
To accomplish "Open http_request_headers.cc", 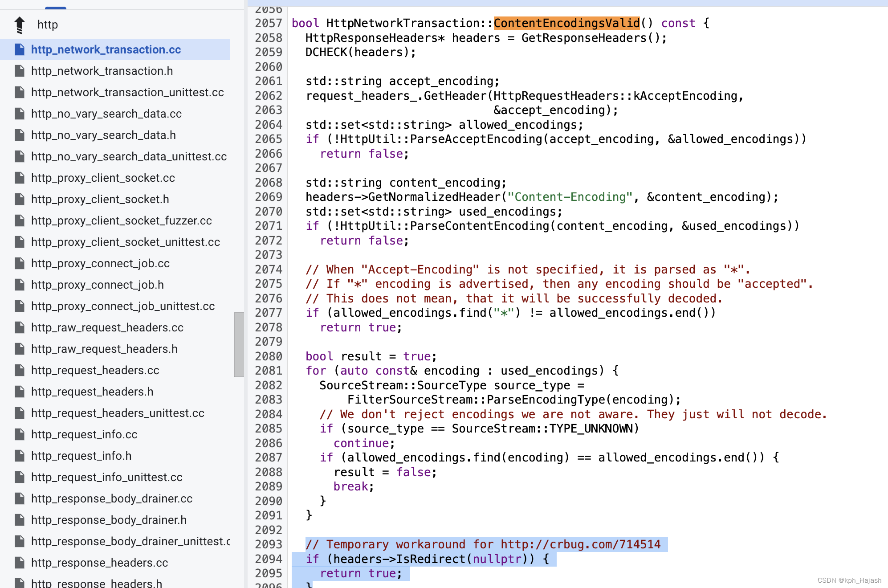I will click(95, 370).
